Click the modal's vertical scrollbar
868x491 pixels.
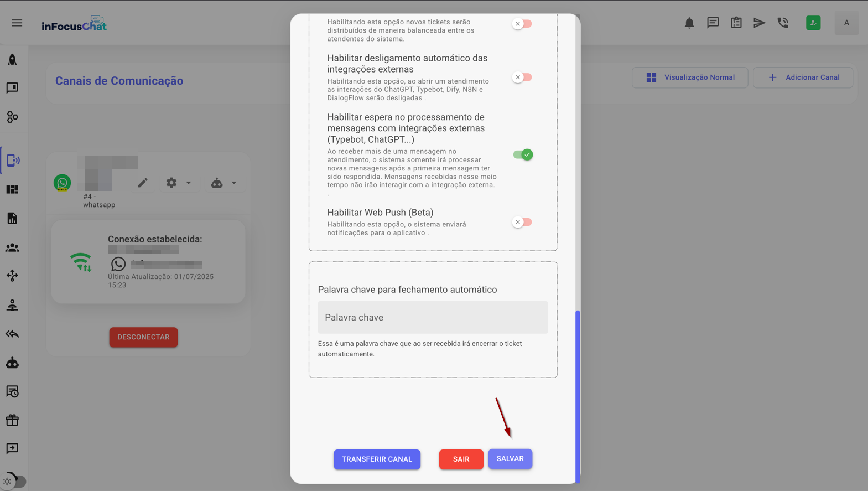coord(578,395)
